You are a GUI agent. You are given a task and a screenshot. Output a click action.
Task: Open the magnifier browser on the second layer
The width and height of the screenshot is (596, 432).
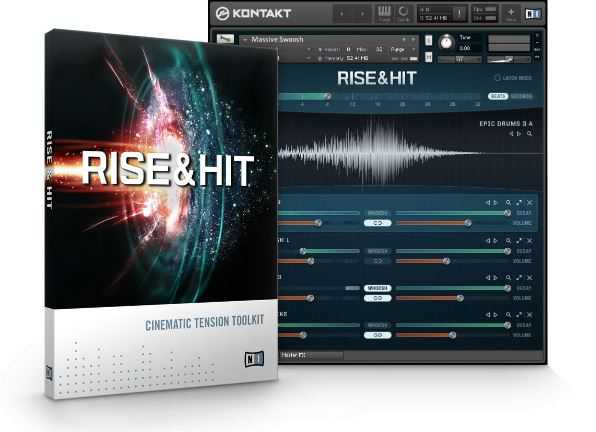[508, 241]
